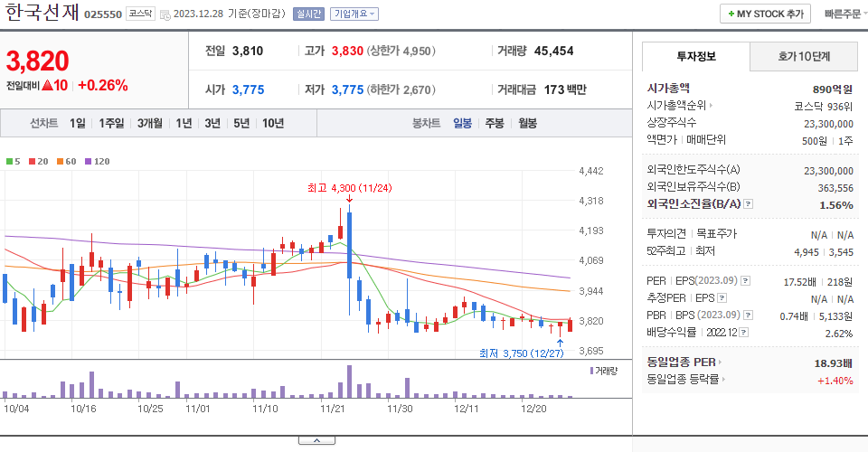Switch to the 호가10단계 tab

[804, 56]
